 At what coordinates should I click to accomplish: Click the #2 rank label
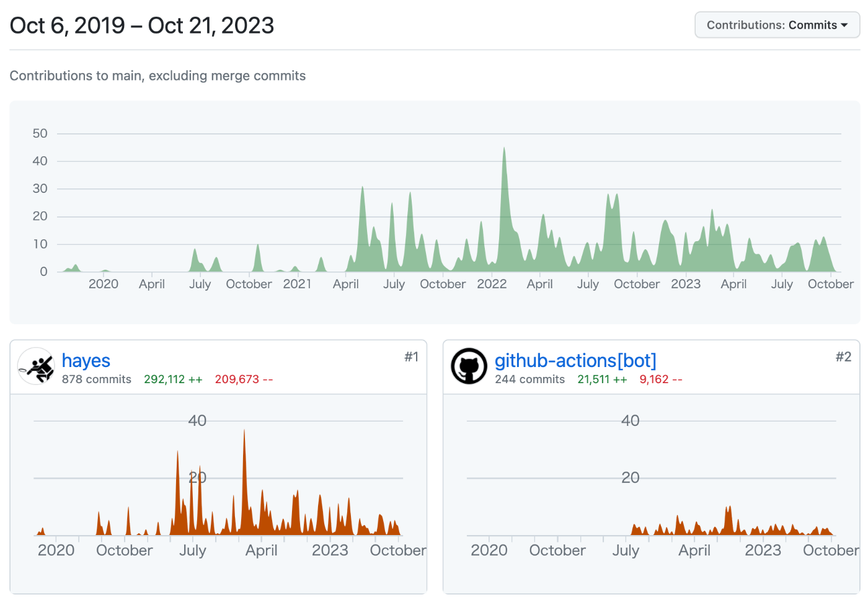[x=844, y=356]
